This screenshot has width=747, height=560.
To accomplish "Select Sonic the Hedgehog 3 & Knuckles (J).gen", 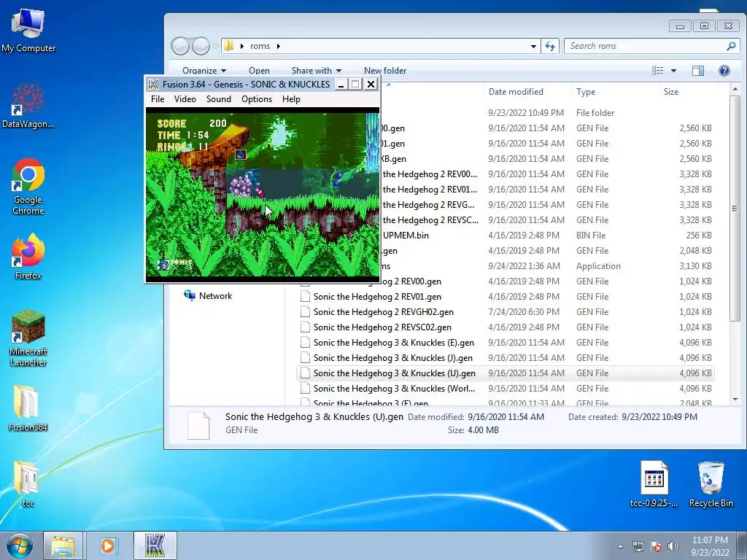I will click(506, 357).
